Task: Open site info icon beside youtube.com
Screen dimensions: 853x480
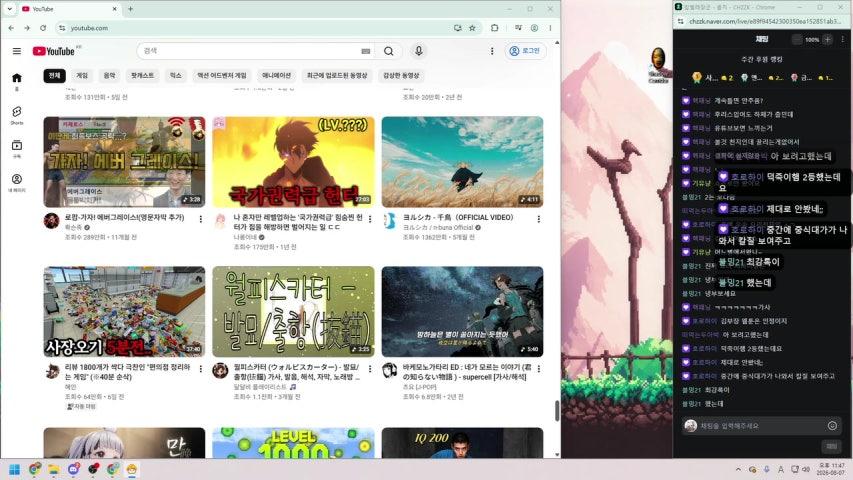Action: pyautogui.click(x=62, y=28)
